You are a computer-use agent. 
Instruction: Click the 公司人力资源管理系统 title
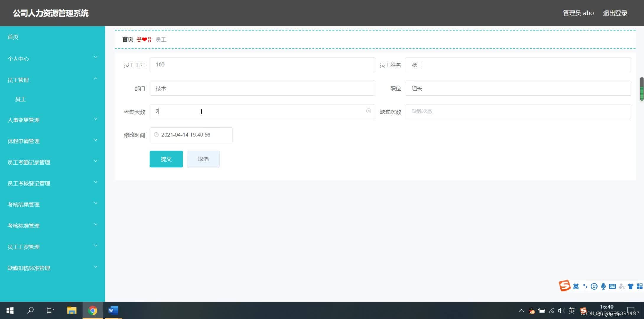[x=51, y=13]
